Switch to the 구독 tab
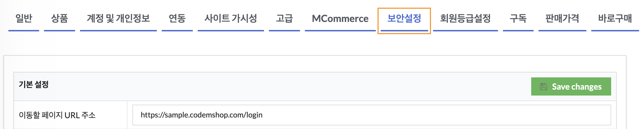The width and height of the screenshot is (644, 129). pyautogui.click(x=518, y=18)
